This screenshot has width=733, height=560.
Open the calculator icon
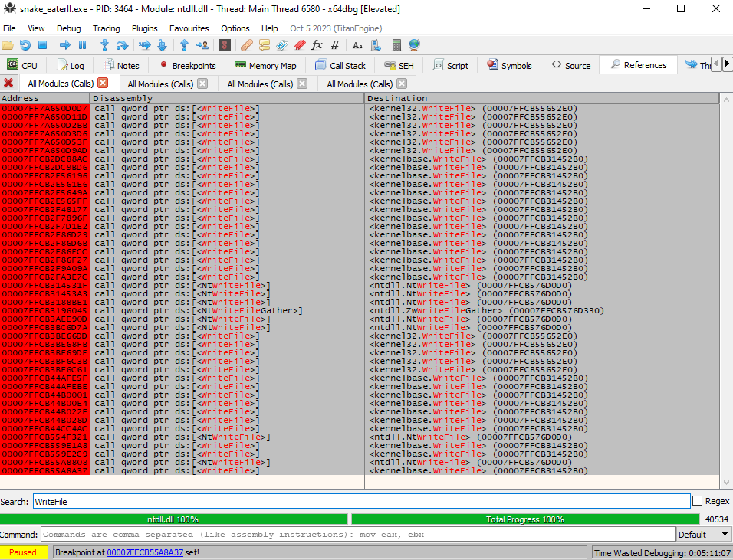click(397, 45)
